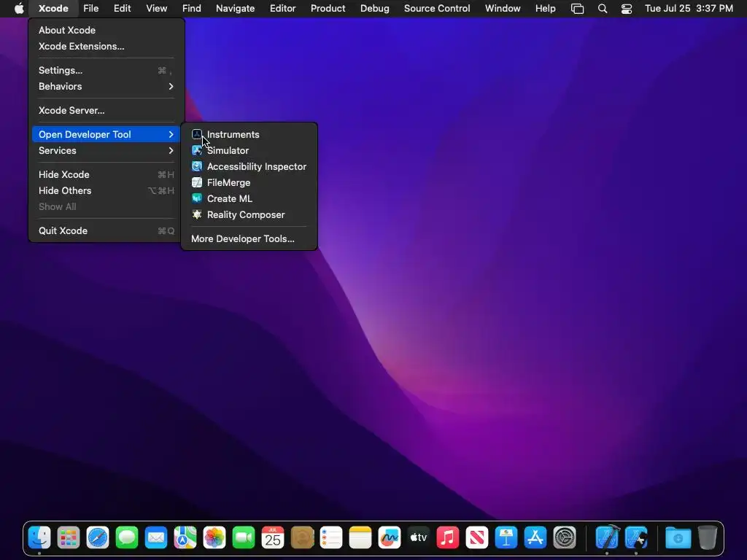The height and width of the screenshot is (560, 747).
Task: Click the Instruments tool icon
Action: [197, 134]
